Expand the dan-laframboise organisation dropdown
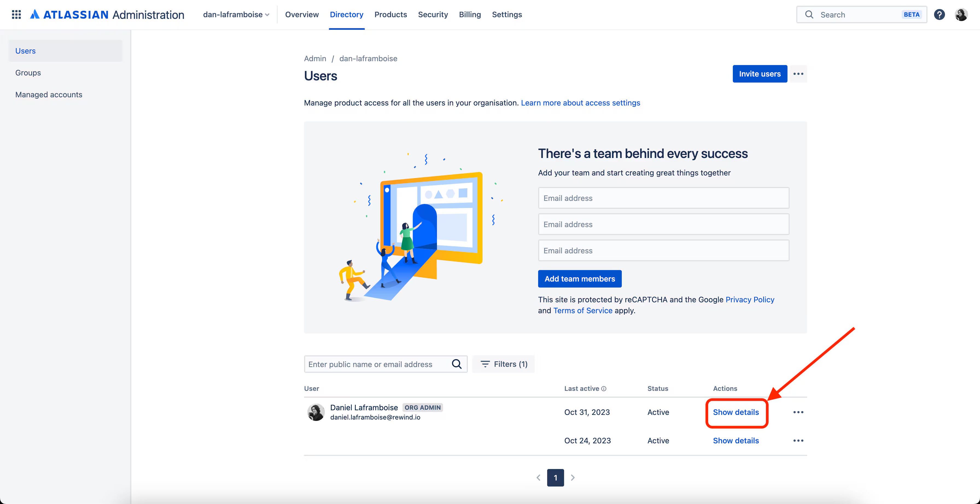 point(236,14)
